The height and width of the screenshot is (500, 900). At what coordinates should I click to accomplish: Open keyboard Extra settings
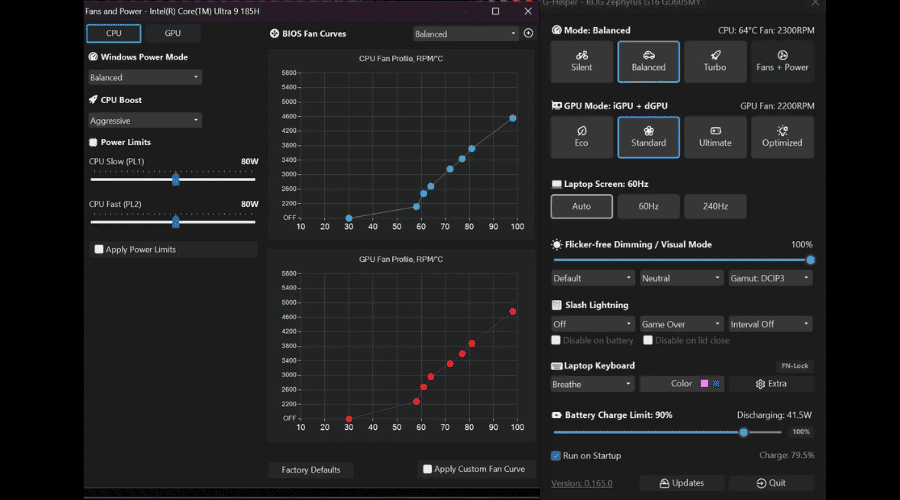[771, 383]
